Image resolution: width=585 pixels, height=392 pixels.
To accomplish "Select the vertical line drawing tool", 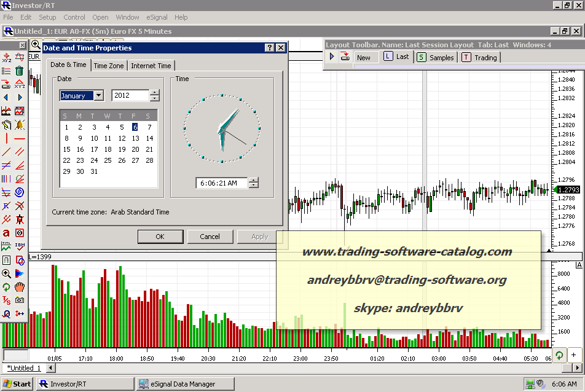I will (6, 139).
